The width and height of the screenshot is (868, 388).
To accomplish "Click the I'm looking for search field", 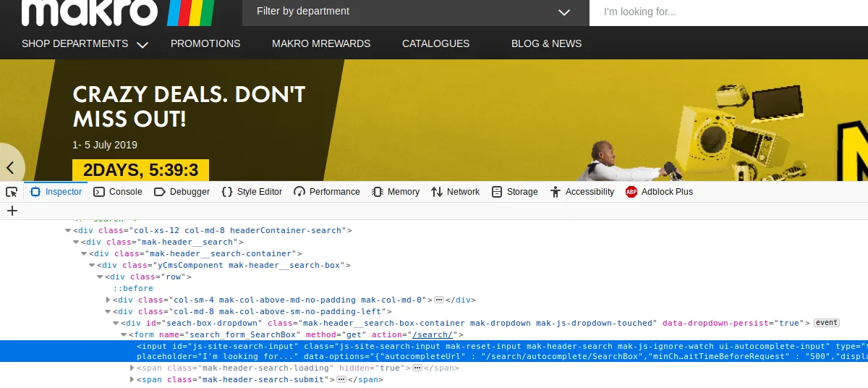I will (728, 12).
